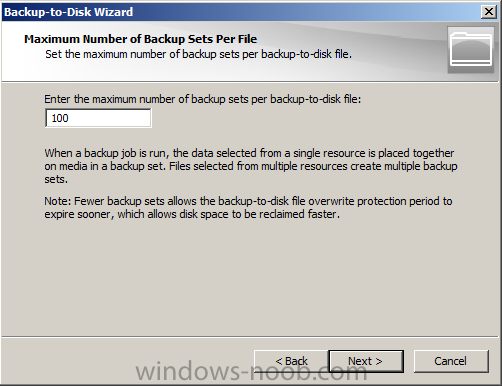The height and width of the screenshot is (386, 502).
Task: Cancel the Backup-to-Disk Wizard
Action: 451,361
